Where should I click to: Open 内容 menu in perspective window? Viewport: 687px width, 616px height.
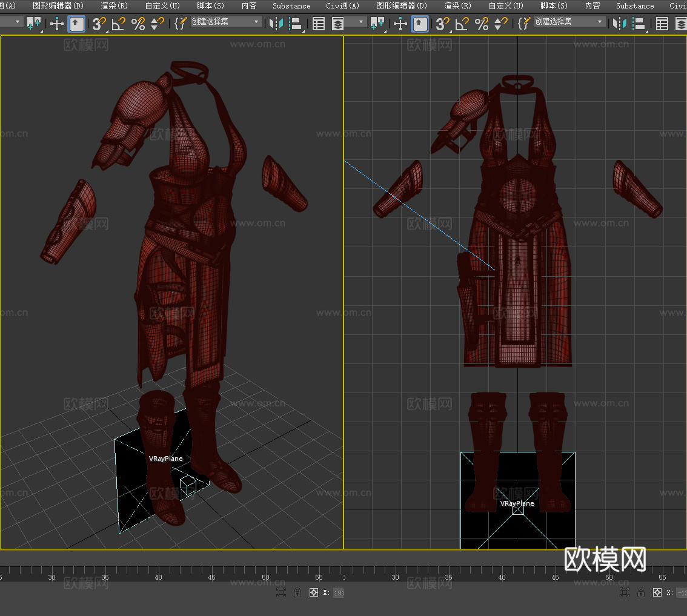click(249, 5)
